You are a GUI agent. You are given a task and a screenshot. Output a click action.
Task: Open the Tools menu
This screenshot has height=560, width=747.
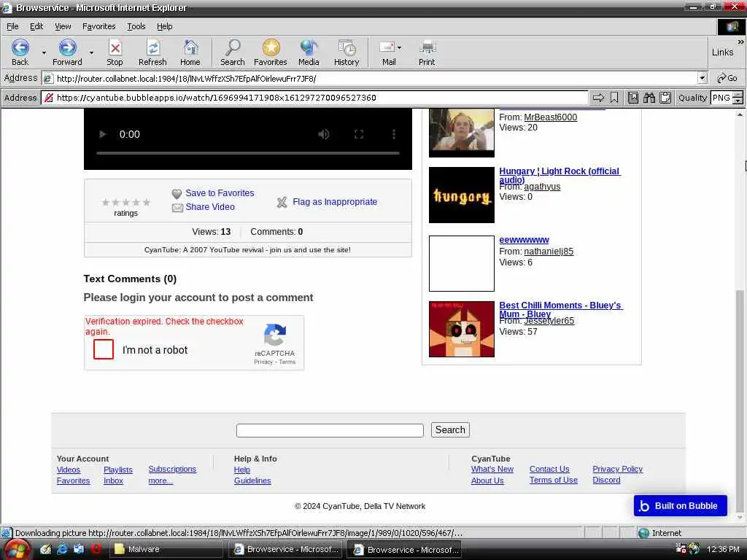136,26
